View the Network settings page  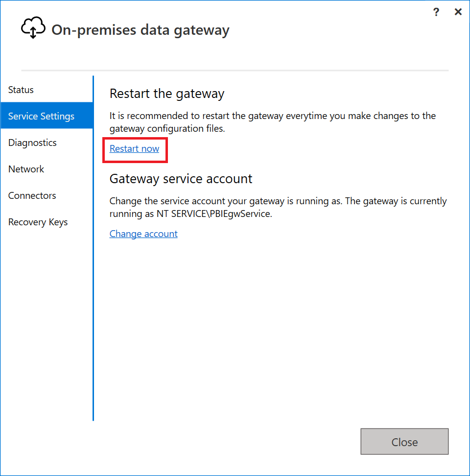26,169
